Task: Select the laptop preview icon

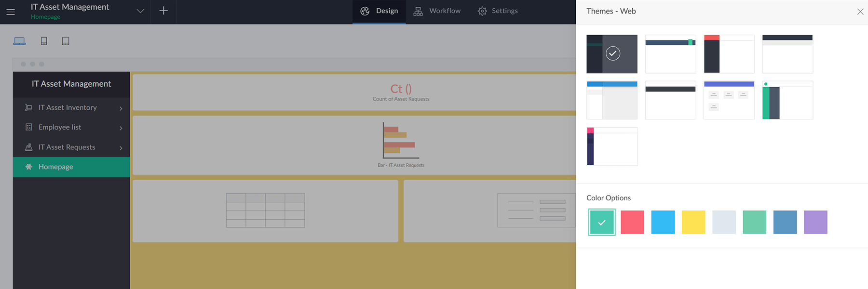Action: [19, 41]
